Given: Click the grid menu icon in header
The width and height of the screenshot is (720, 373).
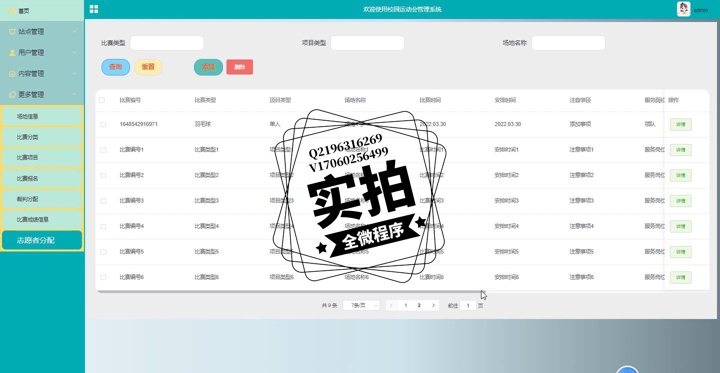Looking at the screenshot, I should coord(94,9).
